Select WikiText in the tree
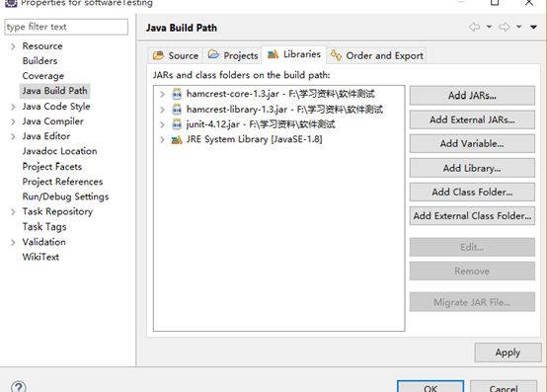This screenshot has height=392, width=547. tap(40, 257)
